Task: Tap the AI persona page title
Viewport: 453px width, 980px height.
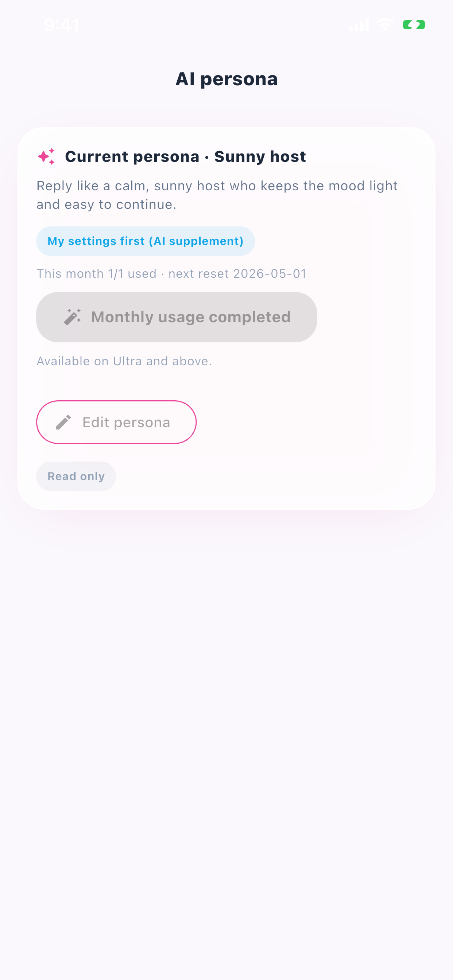Action: click(x=226, y=79)
